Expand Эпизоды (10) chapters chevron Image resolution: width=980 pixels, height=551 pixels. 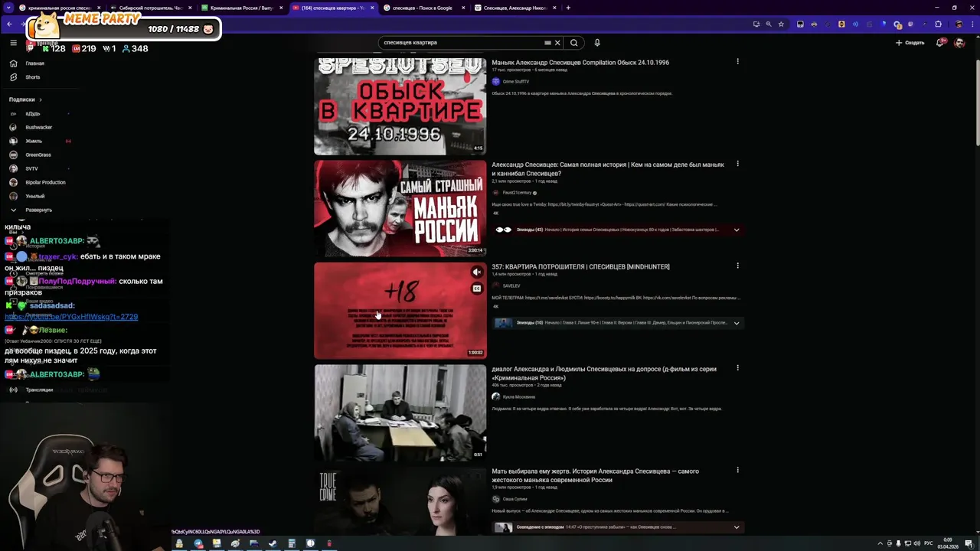pyautogui.click(x=737, y=323)
